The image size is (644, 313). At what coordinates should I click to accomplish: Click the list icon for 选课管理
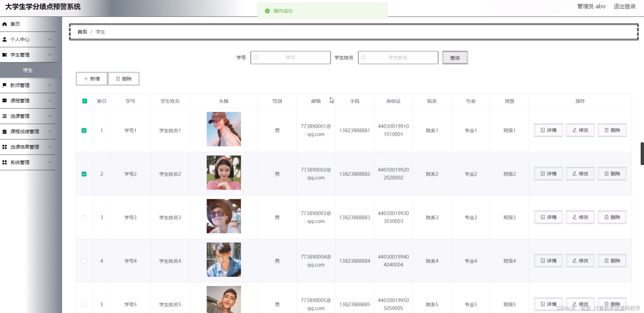click(x=4, y=116)
